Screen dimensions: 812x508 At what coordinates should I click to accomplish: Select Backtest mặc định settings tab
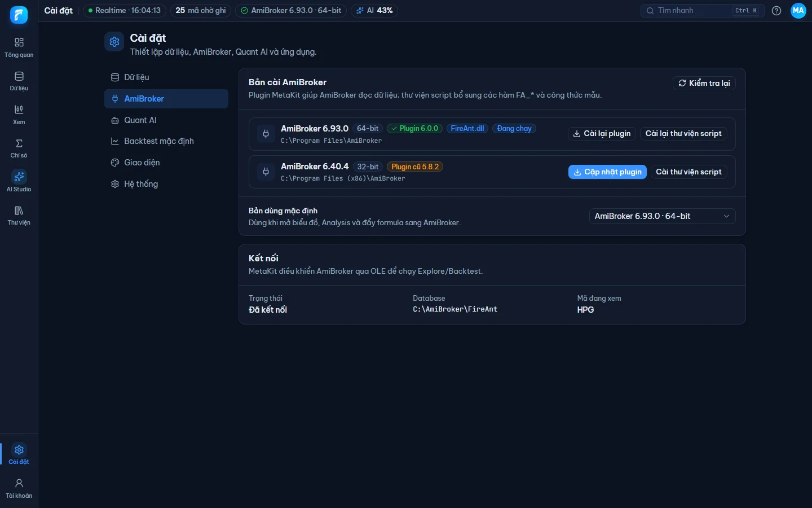pyautogui.click(x=166, y=141)
